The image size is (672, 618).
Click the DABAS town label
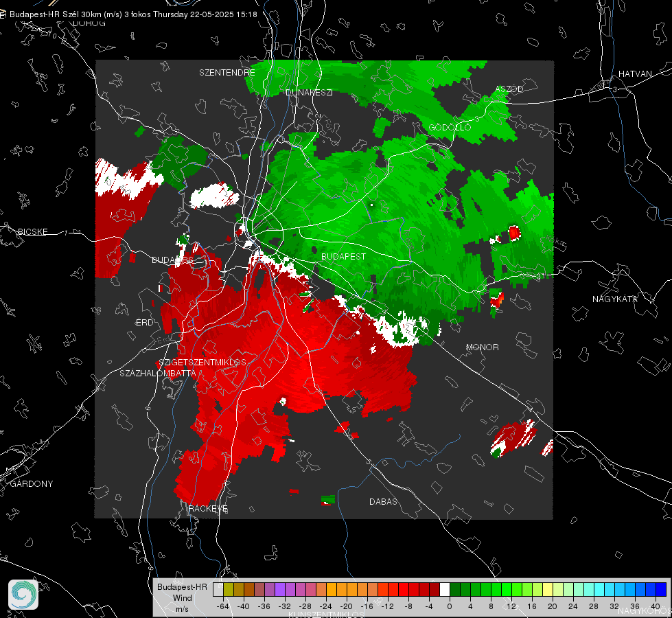click(x=384, y=502)
